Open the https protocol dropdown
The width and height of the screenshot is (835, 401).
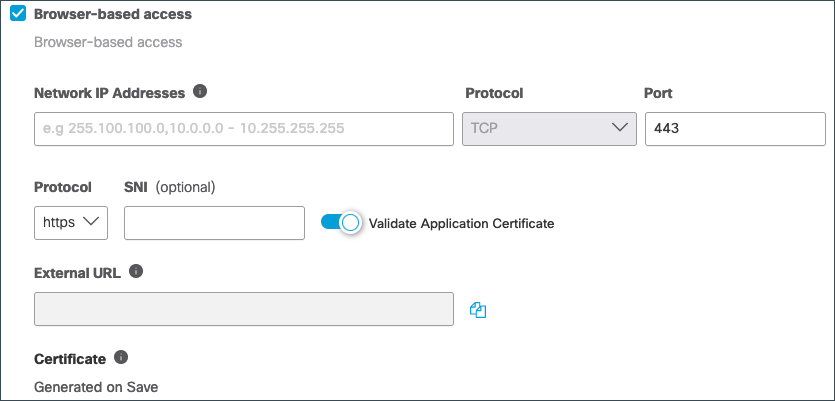71,223
